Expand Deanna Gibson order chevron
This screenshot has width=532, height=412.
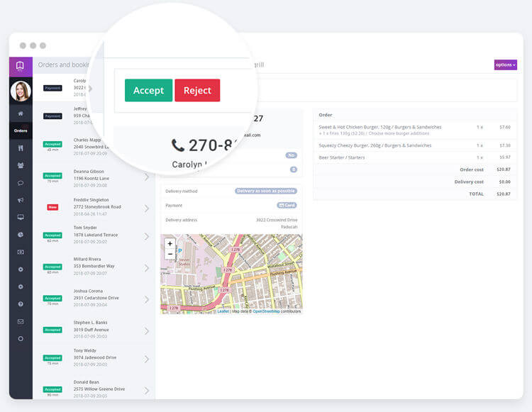[x=146, y=177]
